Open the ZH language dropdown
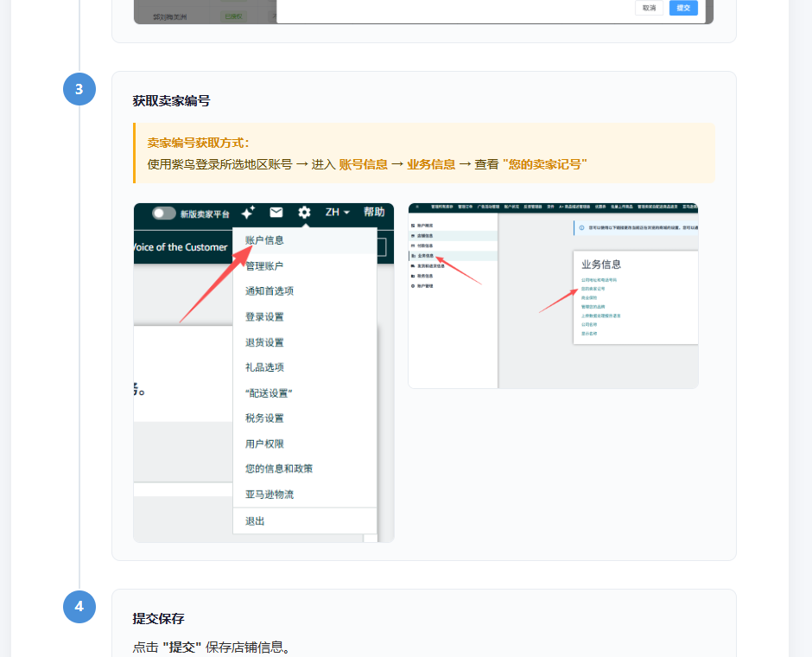Image resolution: width=812 pixels, height=657 pixels. (338, 213)
